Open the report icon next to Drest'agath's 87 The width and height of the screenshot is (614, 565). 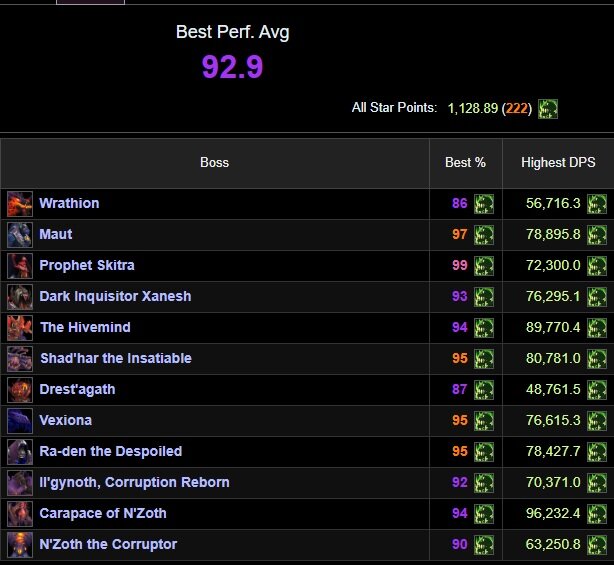[484, 390]
